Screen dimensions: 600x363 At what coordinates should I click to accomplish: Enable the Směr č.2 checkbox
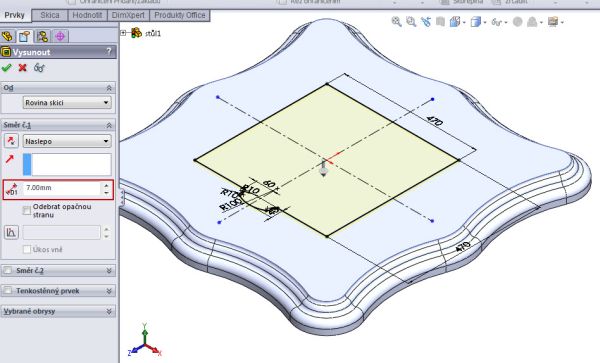[x=8, y=270]
